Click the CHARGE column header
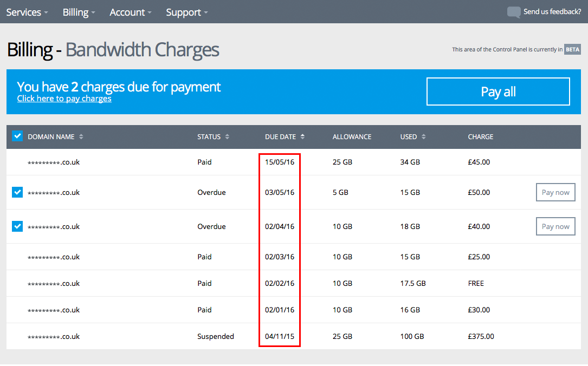Screen dimensions: 588x366 tap(480, 137)
